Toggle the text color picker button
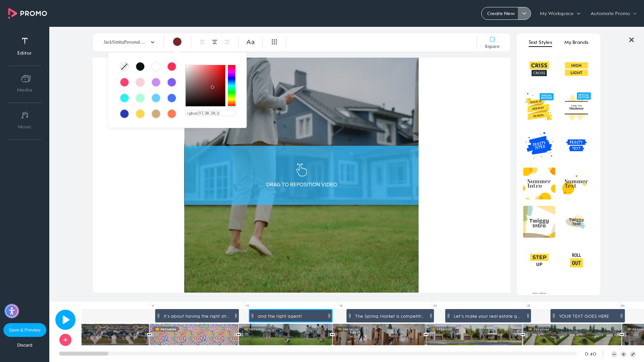 coord(177,42)
